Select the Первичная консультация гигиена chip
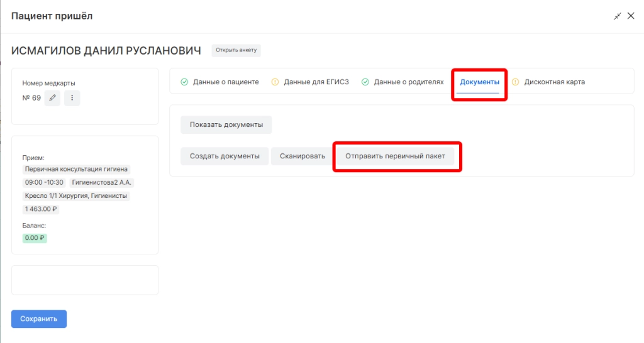This screenshot has height=343, width=644. click(76, 170)
